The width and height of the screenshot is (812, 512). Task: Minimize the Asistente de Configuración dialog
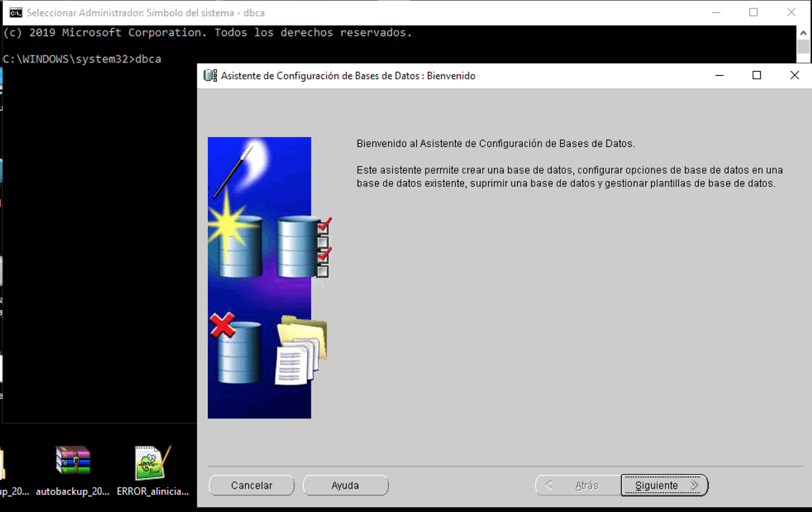[x=720, y=76]
